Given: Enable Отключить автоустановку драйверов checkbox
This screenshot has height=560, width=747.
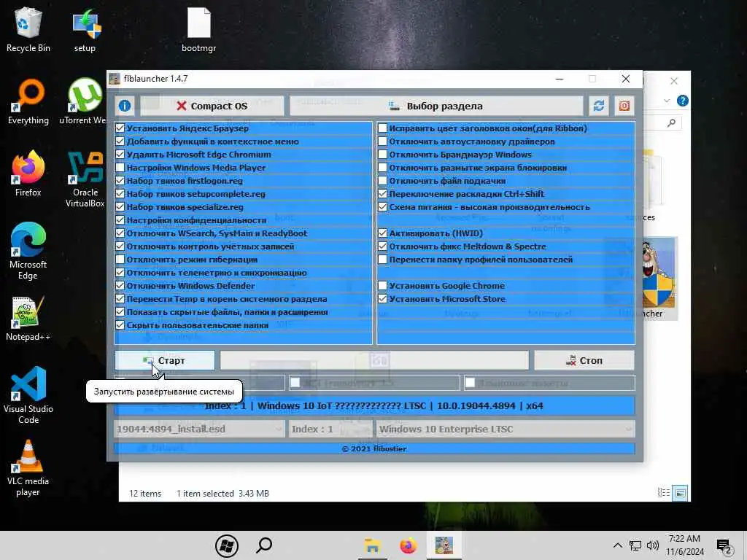Looking at the screenshot, I should tap(382, 141).
